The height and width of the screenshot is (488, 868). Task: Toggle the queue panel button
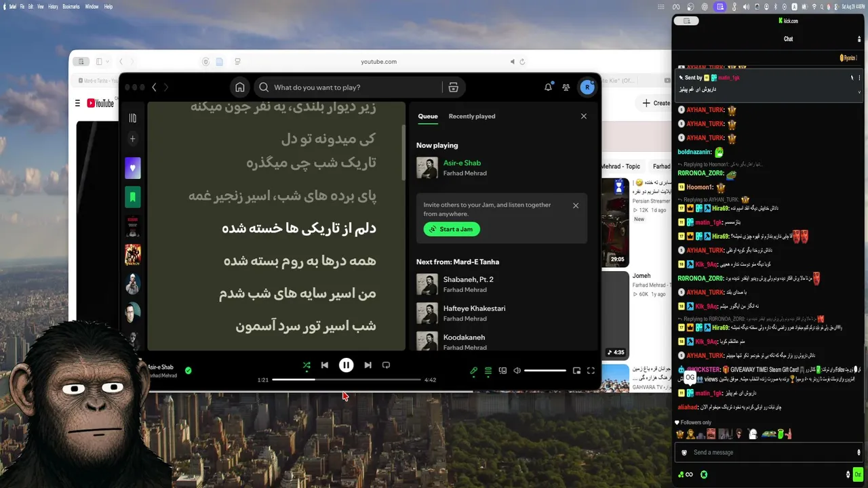(488, 371)
